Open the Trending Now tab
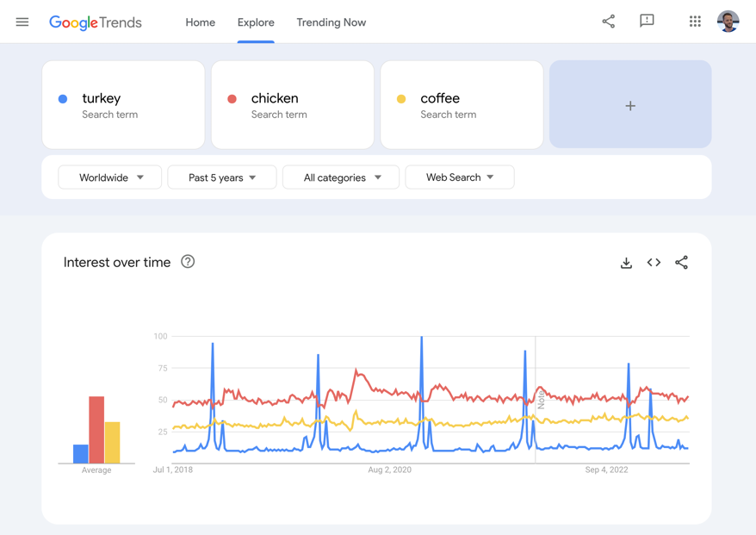 click(x=331, y=22)
